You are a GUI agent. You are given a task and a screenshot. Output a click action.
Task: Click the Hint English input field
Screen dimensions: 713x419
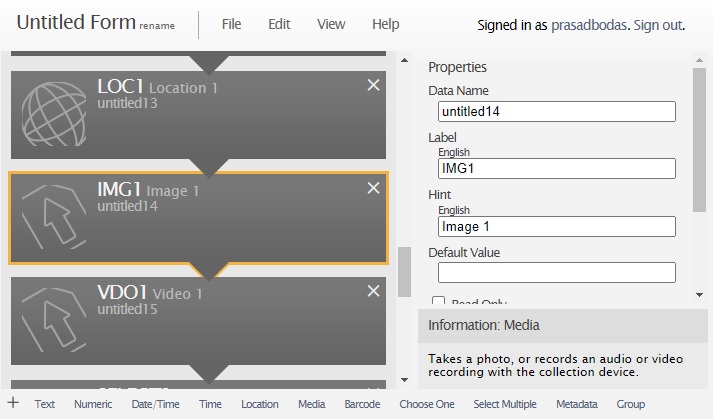point(557,227)
